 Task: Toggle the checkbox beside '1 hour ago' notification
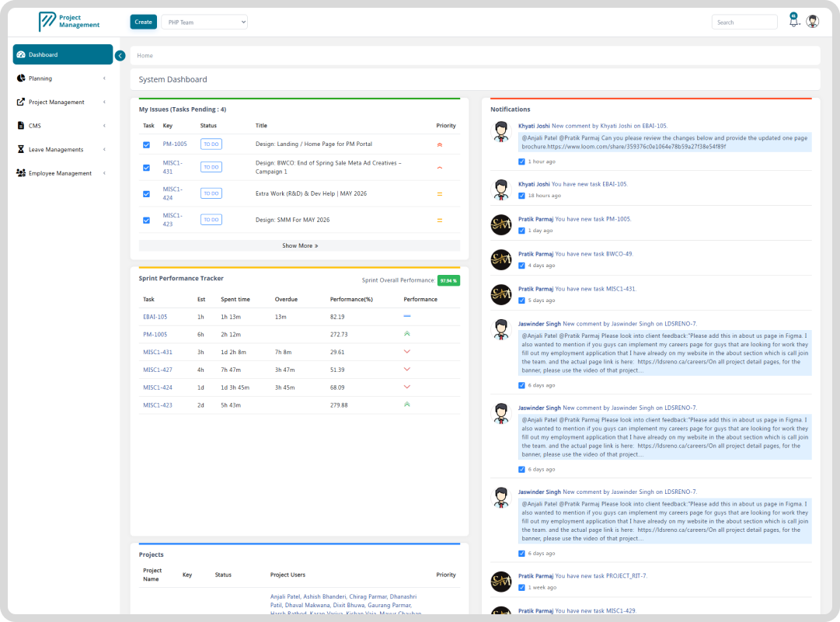click(521, 162)
